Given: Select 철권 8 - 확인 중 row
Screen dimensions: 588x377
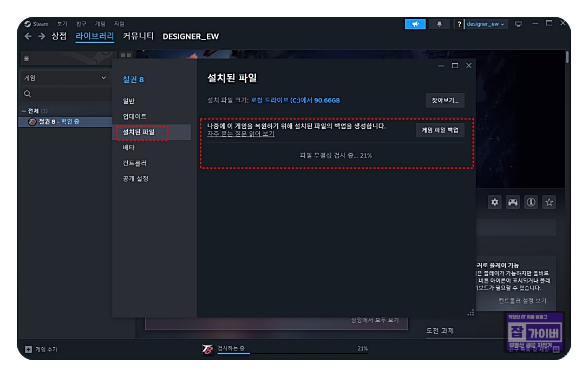Looking at the screenshot, I should [66, 122].
